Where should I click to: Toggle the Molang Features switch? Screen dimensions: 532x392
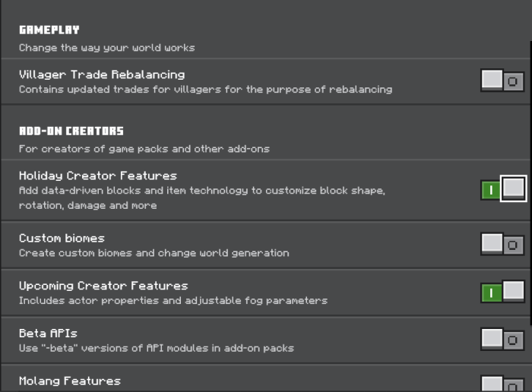(x=502, y=384)
